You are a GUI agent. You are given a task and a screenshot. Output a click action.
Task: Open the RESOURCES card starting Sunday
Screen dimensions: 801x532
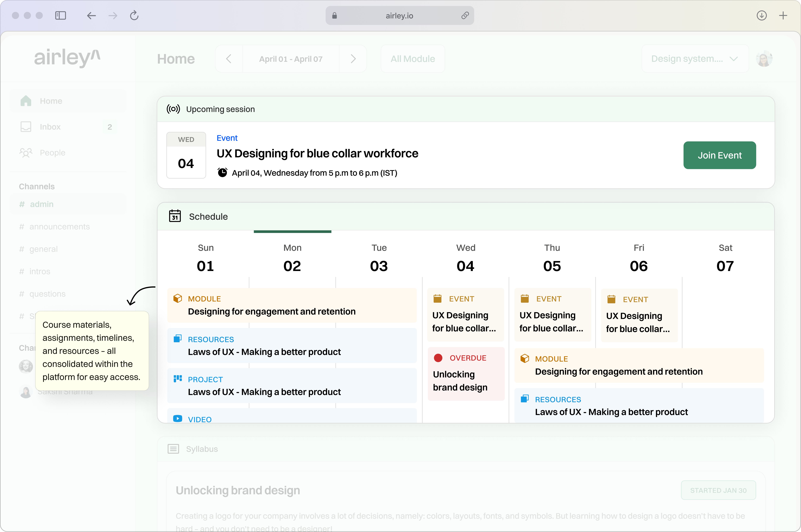(292, 345)
